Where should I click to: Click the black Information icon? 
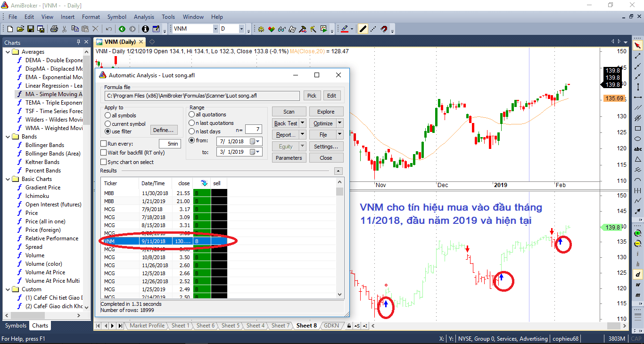tap(145, 29)
